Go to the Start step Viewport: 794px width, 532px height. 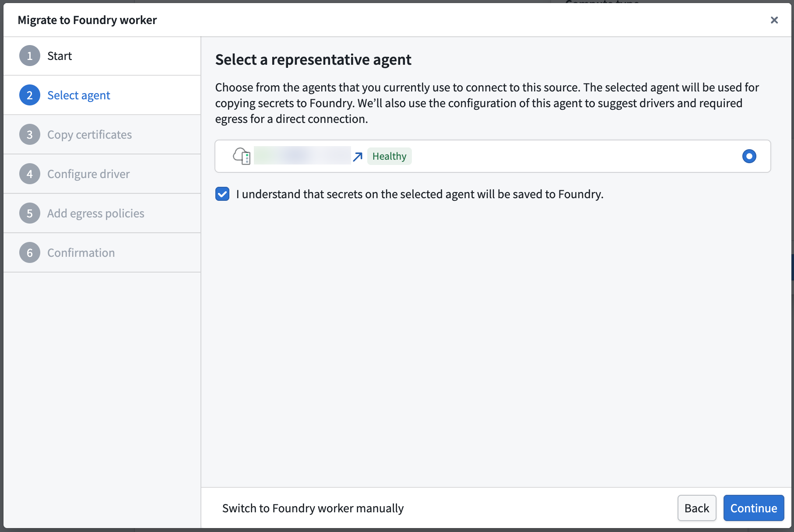point(102,56)
